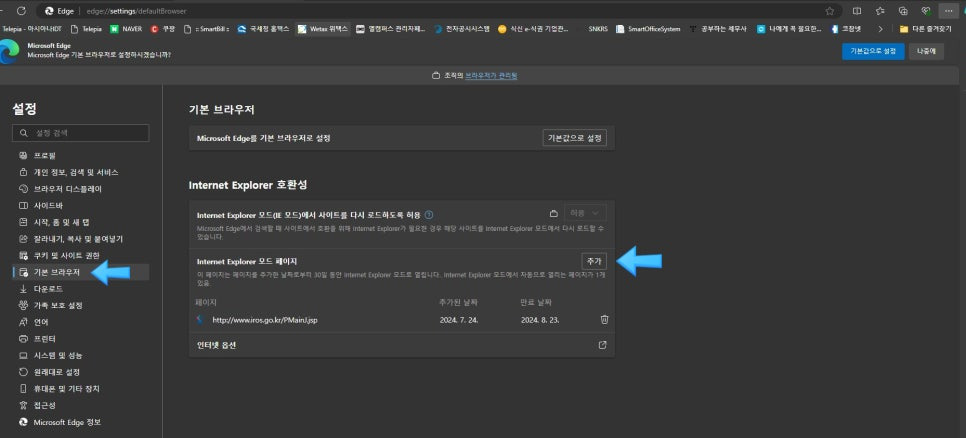Click the 2024. 8. 23. expiry date
The width and height of the screenshot is (966, 438).
click(x=540, y=320)
